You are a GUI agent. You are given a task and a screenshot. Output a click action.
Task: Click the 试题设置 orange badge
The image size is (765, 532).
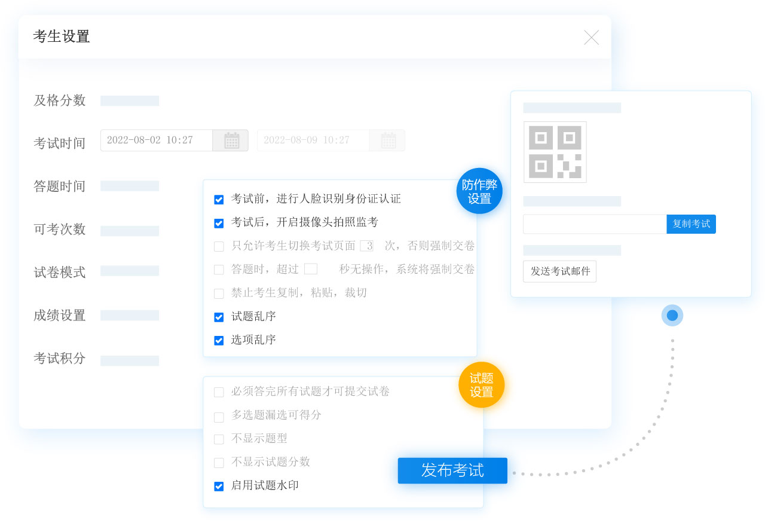(481, 385)
